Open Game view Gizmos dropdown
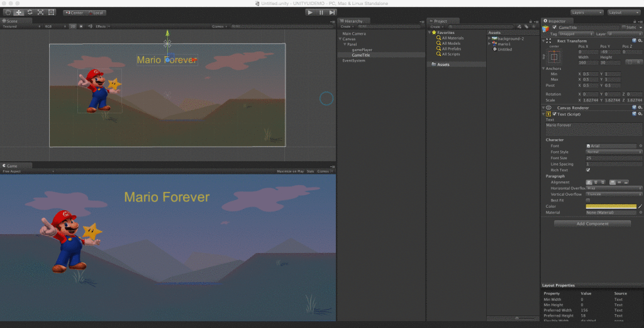 (x=325, y=171)
